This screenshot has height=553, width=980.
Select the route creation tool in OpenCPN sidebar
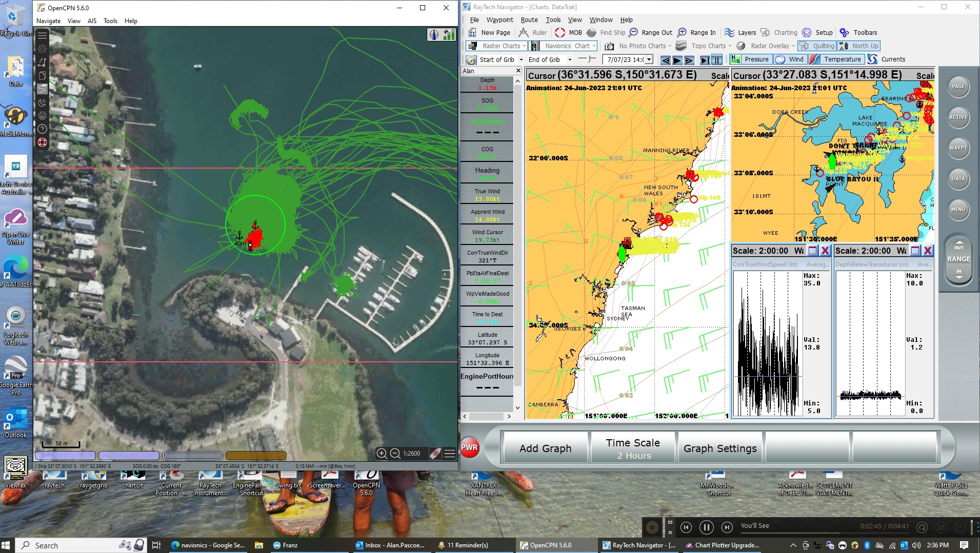pos(43,62)
